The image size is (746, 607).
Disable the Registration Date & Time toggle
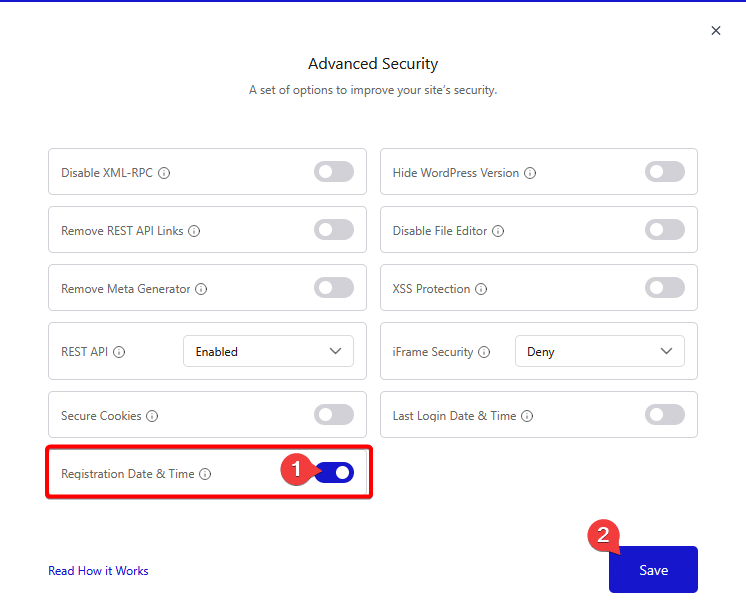tap(334, 472)
